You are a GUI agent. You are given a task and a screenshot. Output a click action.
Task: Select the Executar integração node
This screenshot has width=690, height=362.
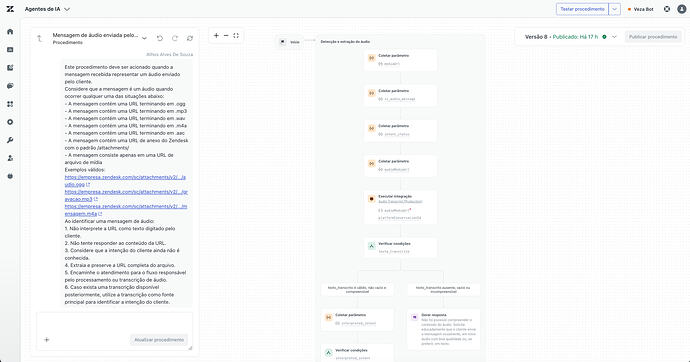pos(401,207)
